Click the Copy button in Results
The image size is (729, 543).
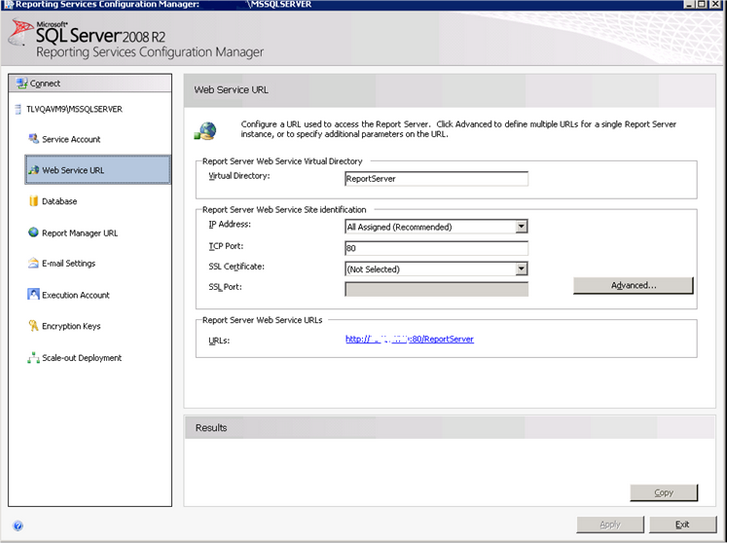pyautogui.click(x=664, y=492)
